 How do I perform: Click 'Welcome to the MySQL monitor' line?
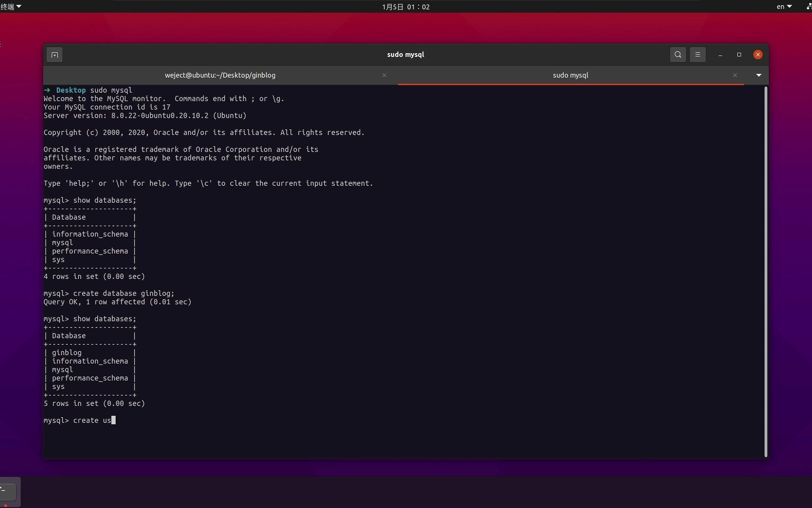tap(164, 99)
